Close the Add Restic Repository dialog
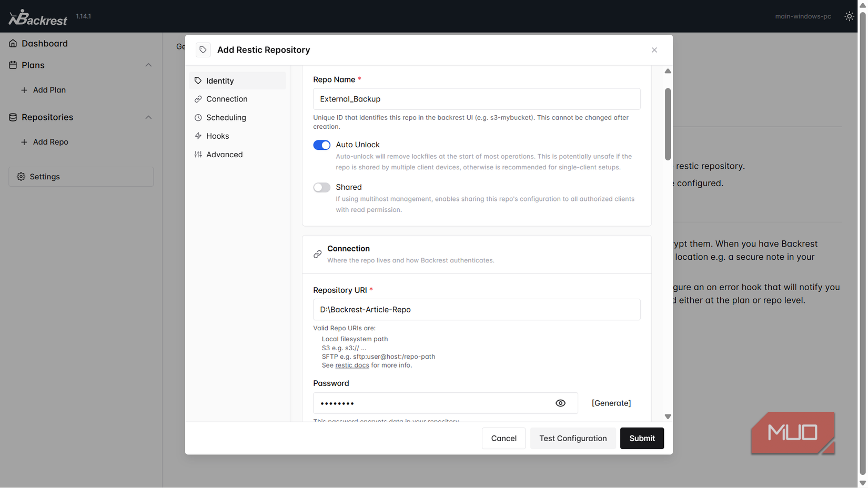Image resolution: width=868 pixels, height=488 pixels. pyautogui.click(x=654, y=50)
